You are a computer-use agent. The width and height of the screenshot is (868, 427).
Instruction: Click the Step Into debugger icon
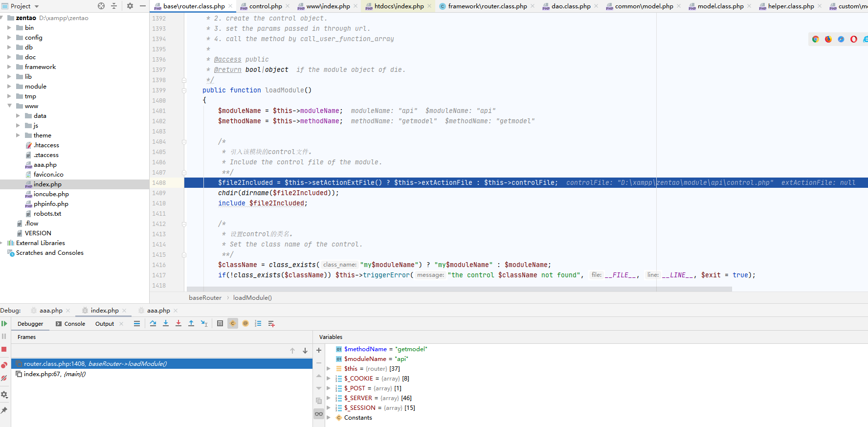click(x=166, y=324)
